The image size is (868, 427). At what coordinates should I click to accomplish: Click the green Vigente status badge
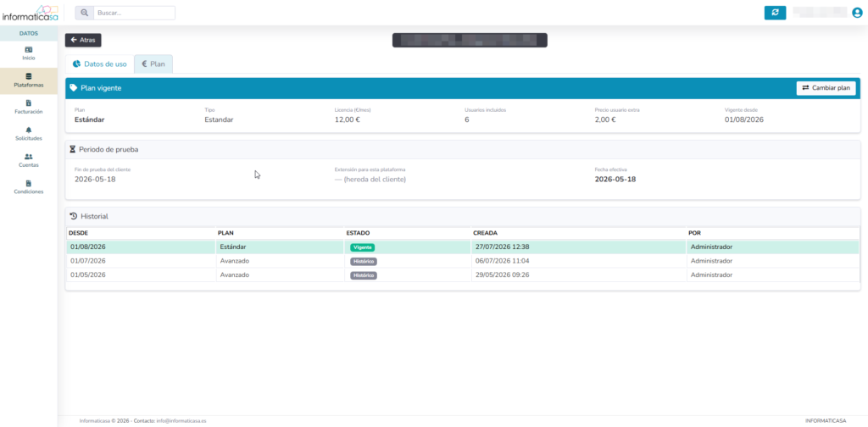click(x=362, y=247)
